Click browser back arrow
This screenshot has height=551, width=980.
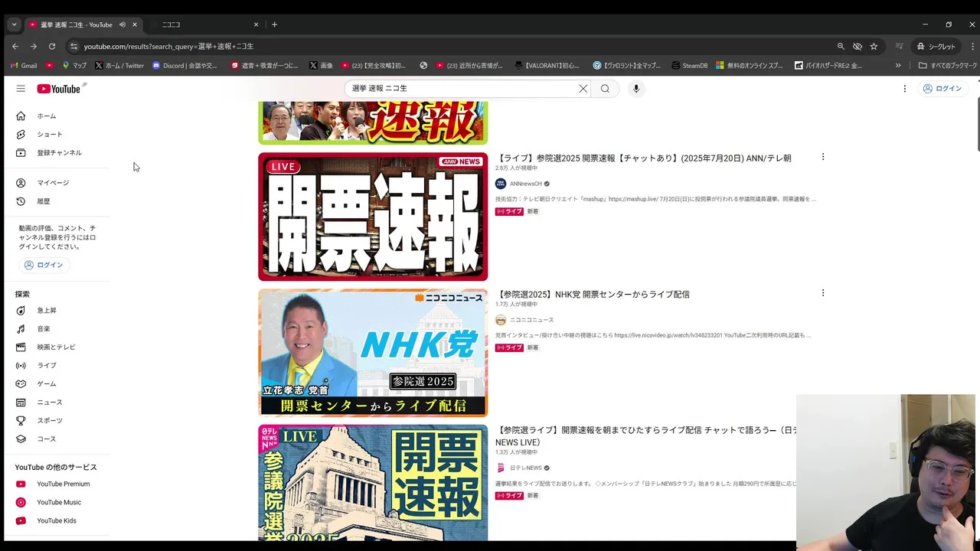click(15, 47)
